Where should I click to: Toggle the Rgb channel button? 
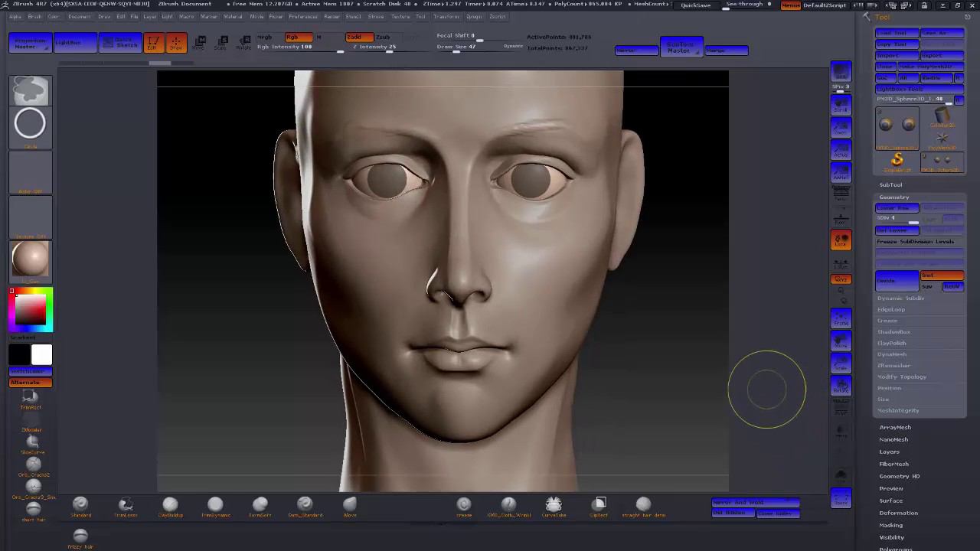pos(298,37)
